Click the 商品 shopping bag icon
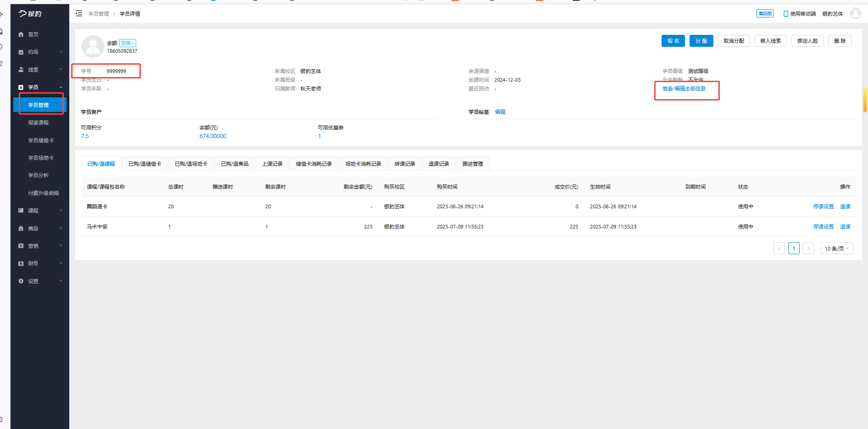Image resolution: width=868 pixels, height=429 pixels. pyautogui.click(x=21, y=228)
